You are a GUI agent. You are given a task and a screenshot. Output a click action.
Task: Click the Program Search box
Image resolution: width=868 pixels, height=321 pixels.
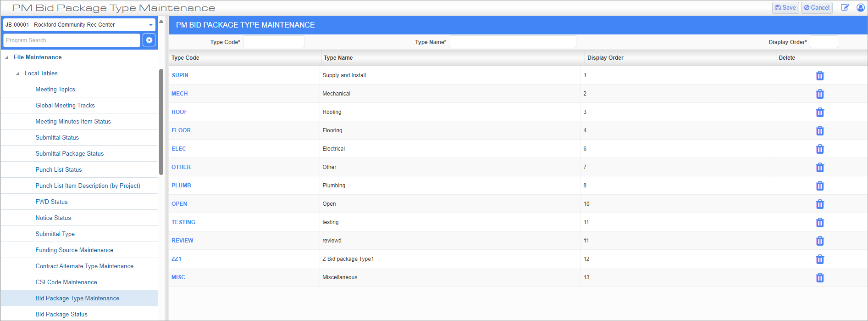pos(72,40)
